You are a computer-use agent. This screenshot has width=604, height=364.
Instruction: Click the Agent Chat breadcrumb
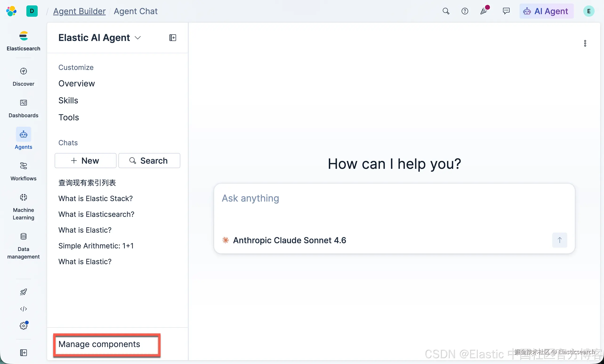point(136,11)
